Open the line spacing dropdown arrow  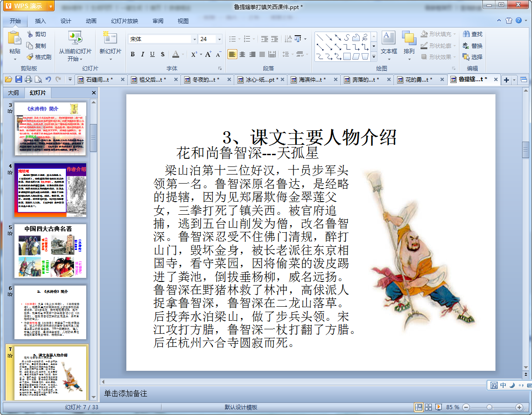tap(292, 54)
